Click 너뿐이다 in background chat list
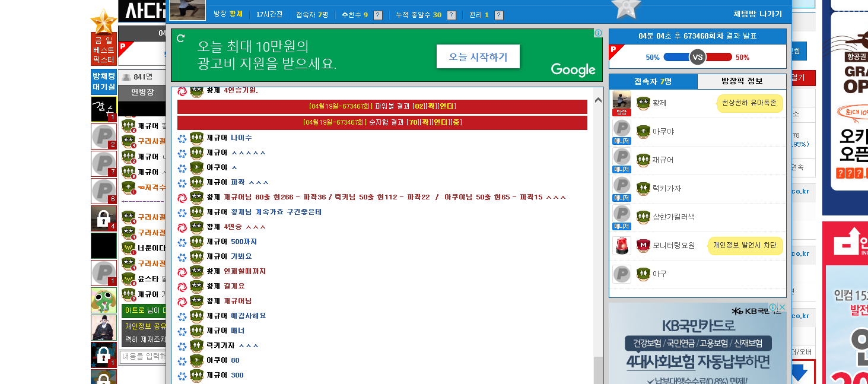This screenshot has height=384, width=868. click(152, 248)
